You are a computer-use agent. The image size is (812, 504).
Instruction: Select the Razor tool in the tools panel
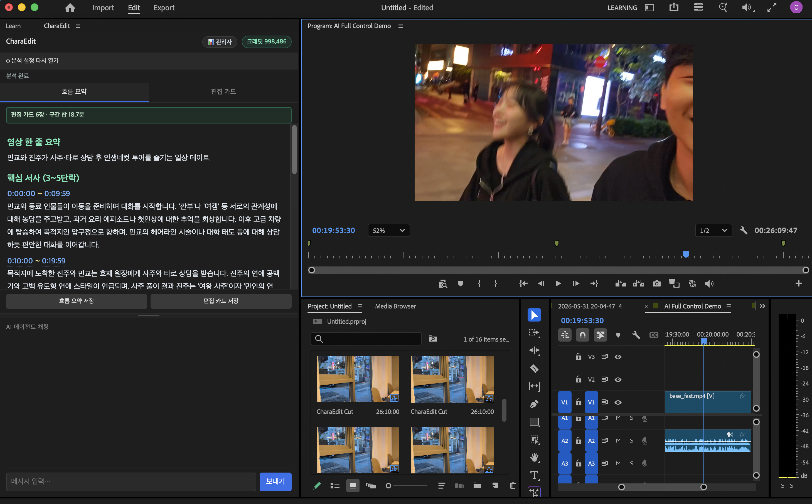click(x=534, y=368)
